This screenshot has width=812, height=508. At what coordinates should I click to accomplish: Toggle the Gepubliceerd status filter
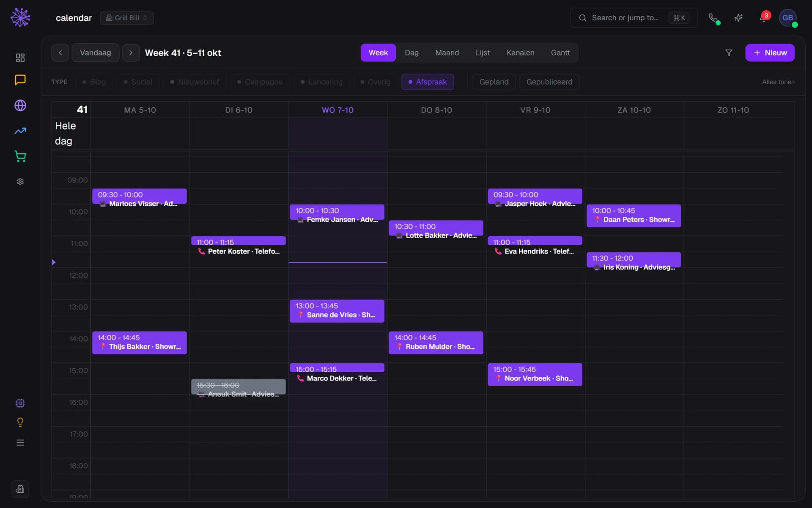click(x=549, y=82)
